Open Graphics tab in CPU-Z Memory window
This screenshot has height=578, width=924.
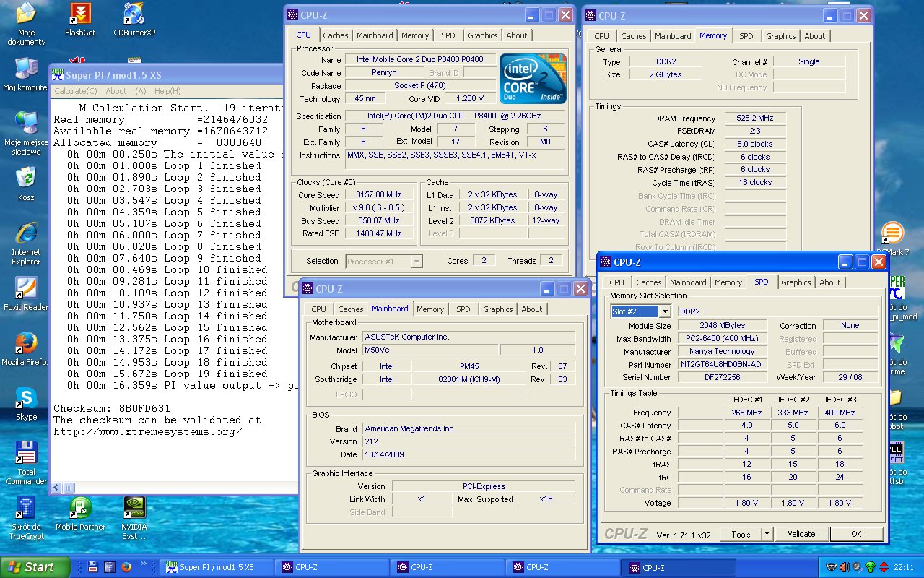tap(781, 36)
